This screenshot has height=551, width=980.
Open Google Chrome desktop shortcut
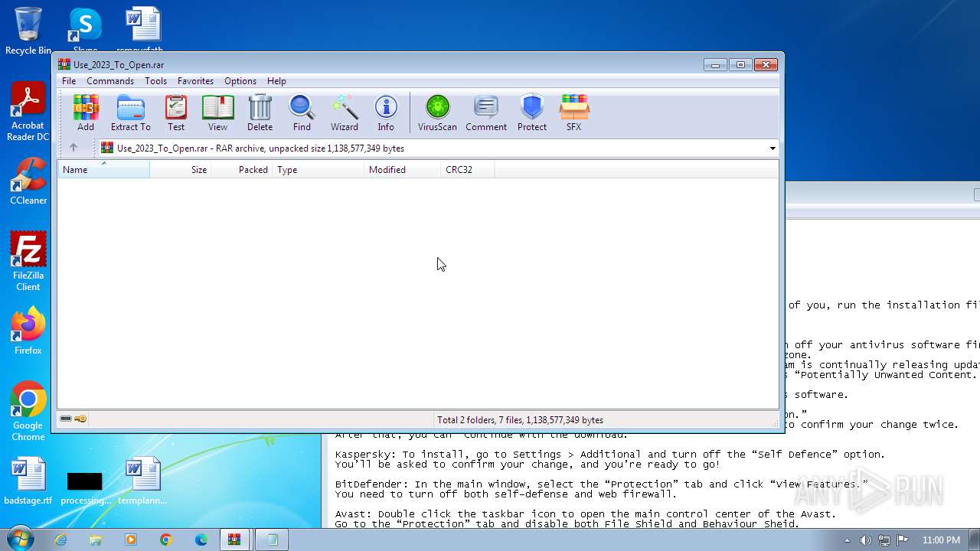(28, 412)
